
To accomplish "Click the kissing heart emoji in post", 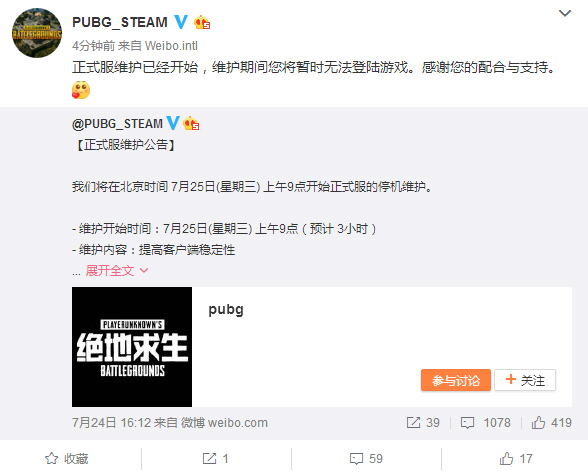I will (x=81, y=90).
